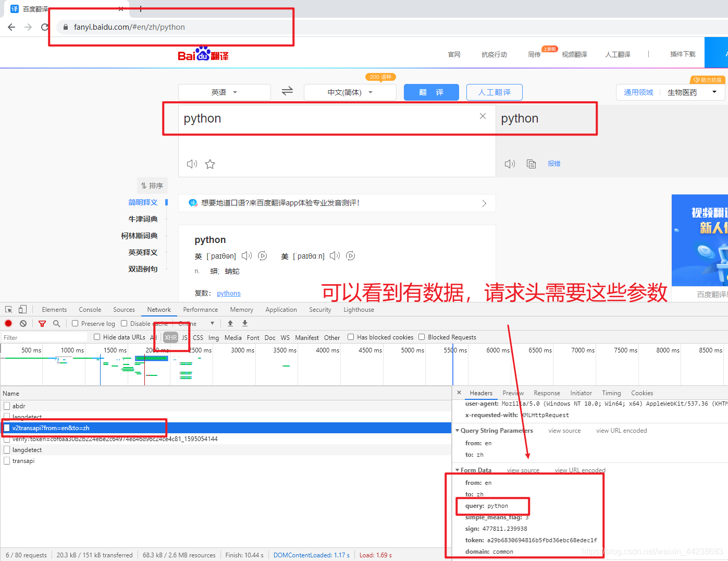728x561 pixels.
Task: Select the v2transapi?from=en&to=zh request row
Action: coord(226,428)
